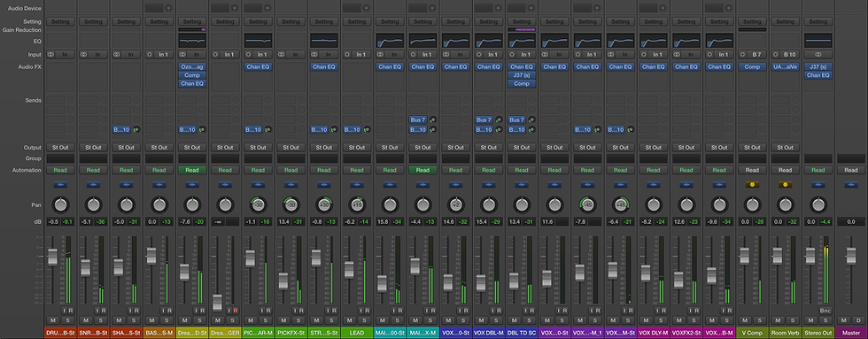Disable record on the Drea...GER channel
Image resolution: width=868 pixels, height=339 pixels.
tap(236, 311)
